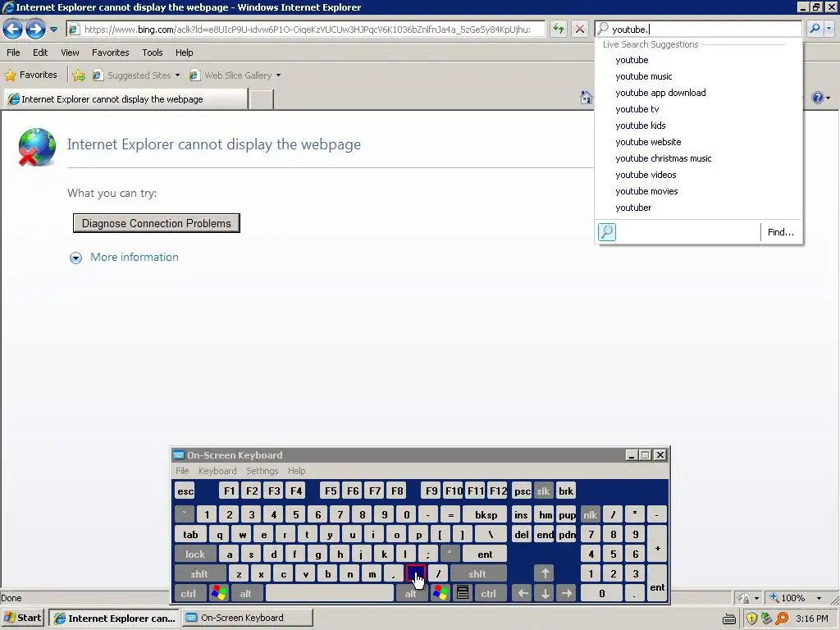Click the spacebar on On-Screen Keyboard

[x=330, y=594]
